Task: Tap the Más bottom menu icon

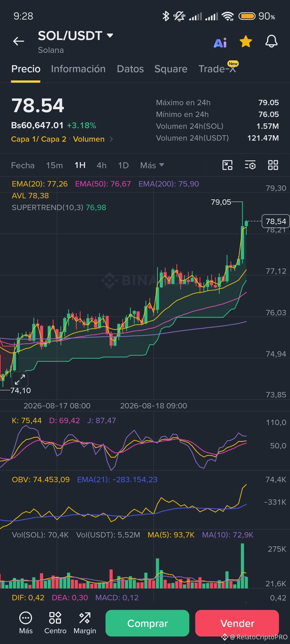Action: (26, 623)
